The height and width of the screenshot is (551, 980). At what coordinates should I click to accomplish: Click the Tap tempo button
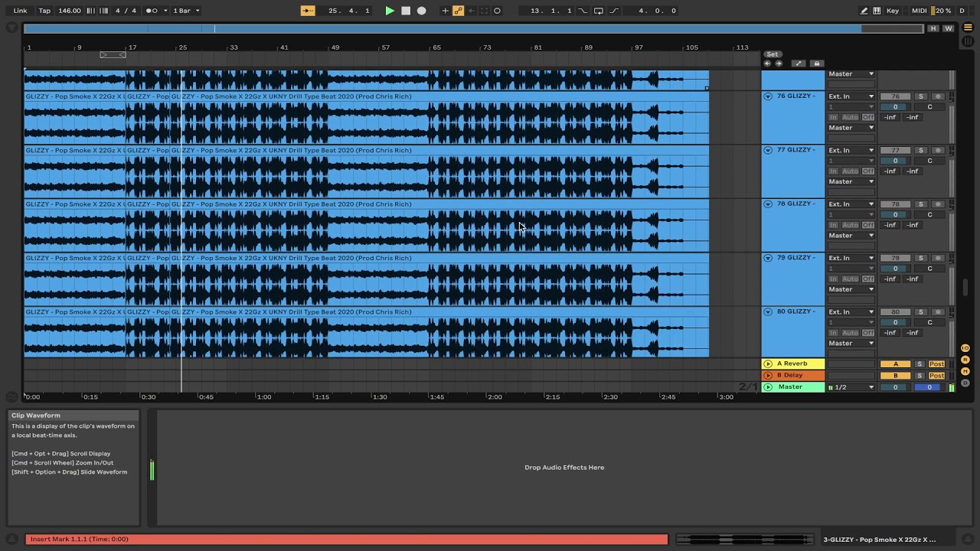[44, 11]
